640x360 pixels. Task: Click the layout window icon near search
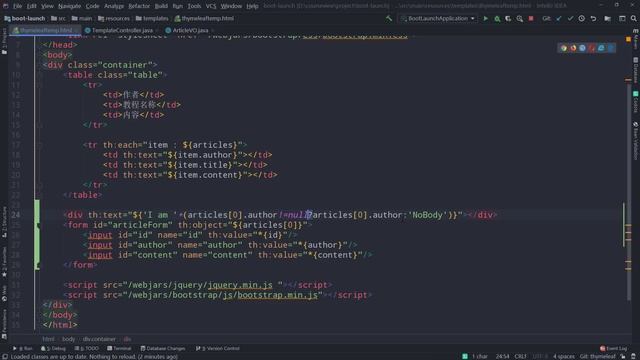[x=622, y=18]
